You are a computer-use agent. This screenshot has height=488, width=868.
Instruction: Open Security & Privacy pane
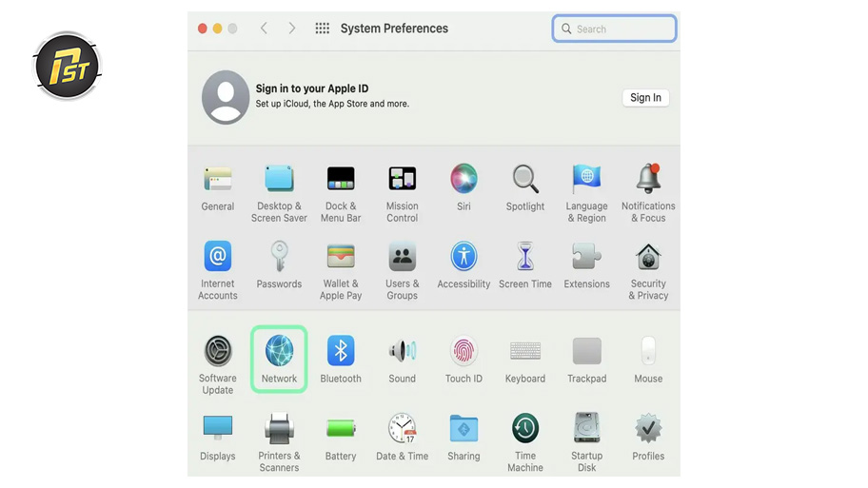[648, 271]
